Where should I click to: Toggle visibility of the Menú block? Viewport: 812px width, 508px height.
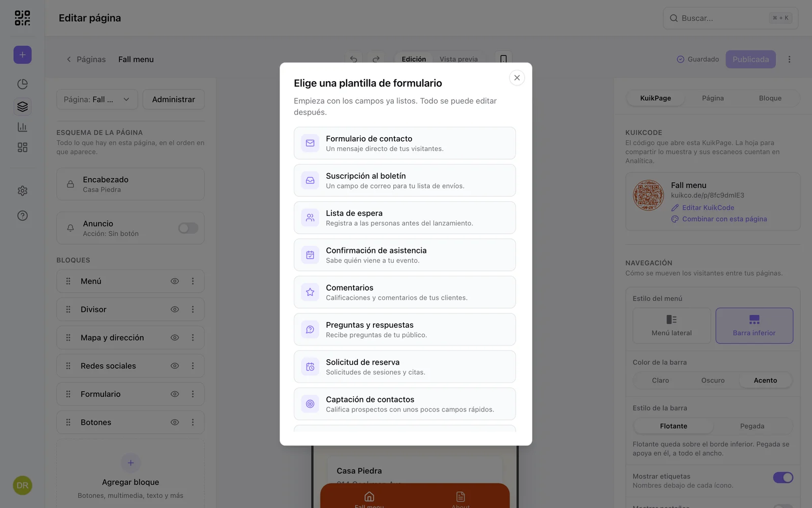point(175,281)
